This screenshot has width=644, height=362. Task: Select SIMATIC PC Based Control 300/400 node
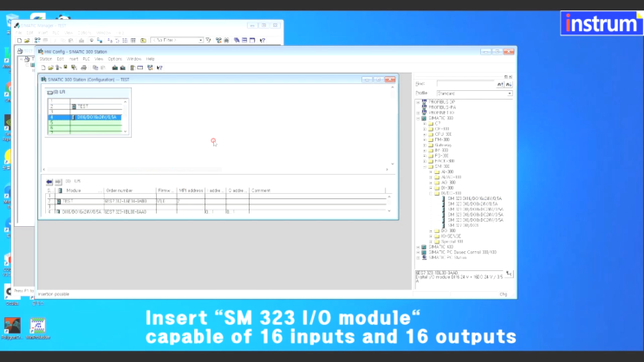(x=463, y=252)
